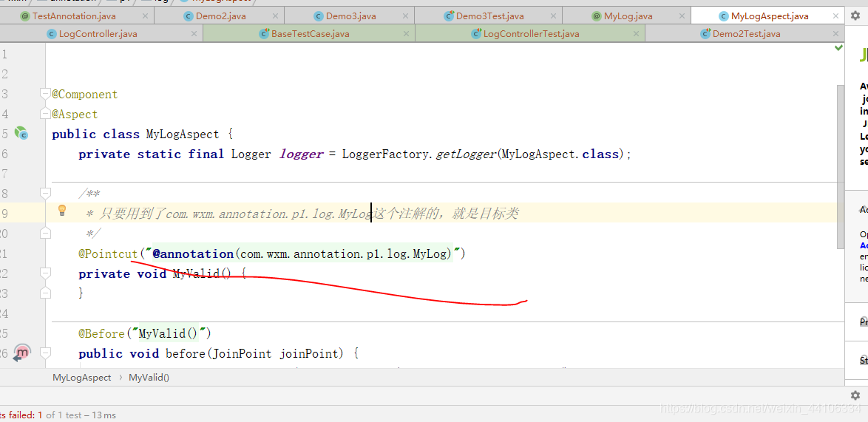868x422 pixels.
Task: Close the Demo2.java tab
Action: tap(274, 16)
